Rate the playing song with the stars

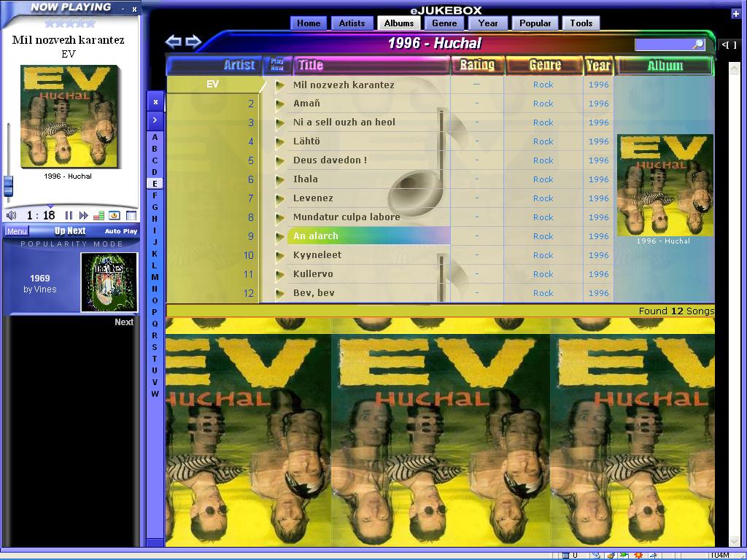point(69,23)
